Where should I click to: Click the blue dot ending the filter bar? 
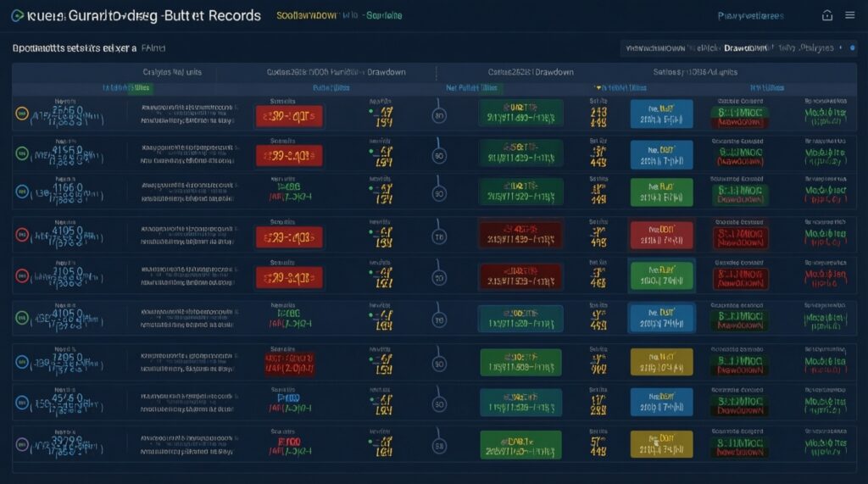coord(853,48)
